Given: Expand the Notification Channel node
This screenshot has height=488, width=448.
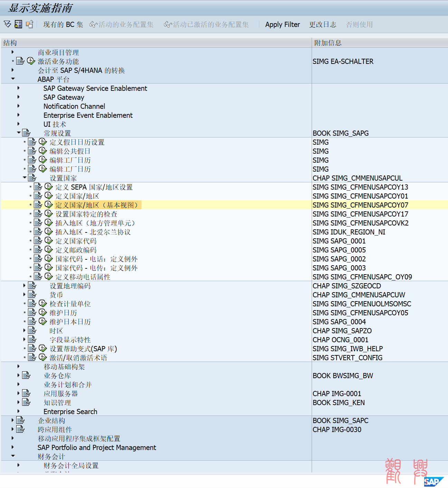Looking at the screenshot, I should pyautogui.click(x=19, y=106).
